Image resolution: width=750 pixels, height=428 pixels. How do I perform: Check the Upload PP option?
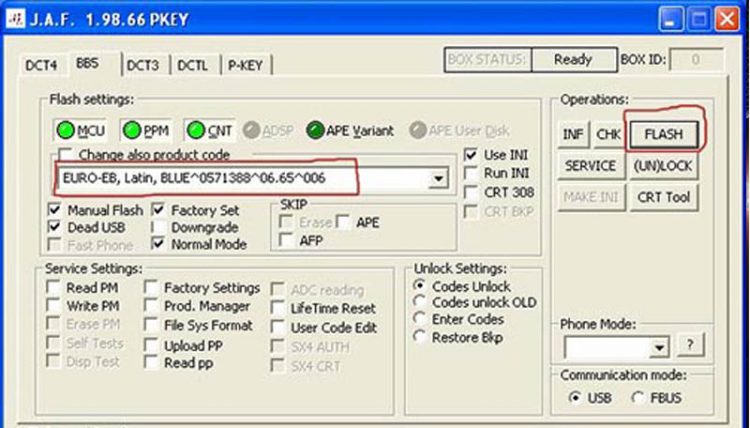click(x=151, y=345)
